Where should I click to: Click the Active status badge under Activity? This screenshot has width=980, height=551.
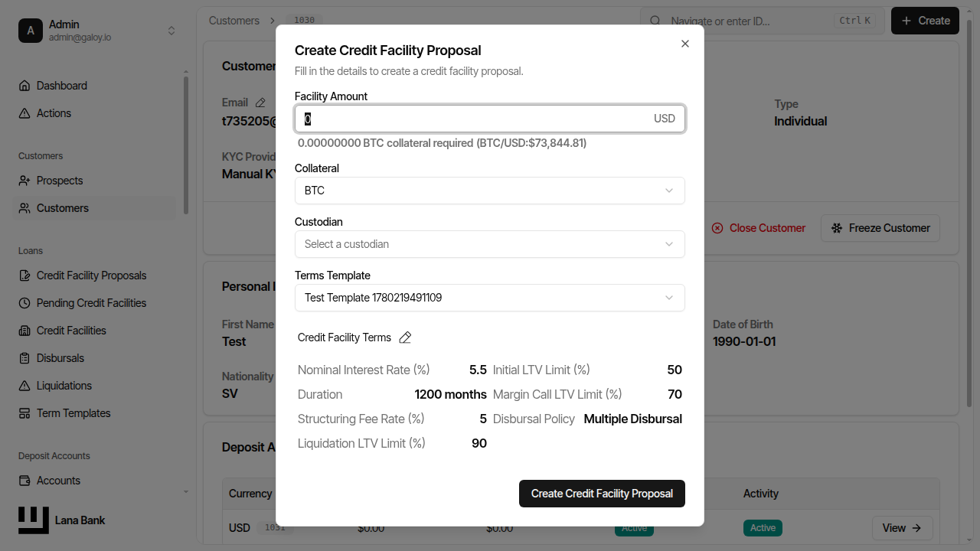763,528
